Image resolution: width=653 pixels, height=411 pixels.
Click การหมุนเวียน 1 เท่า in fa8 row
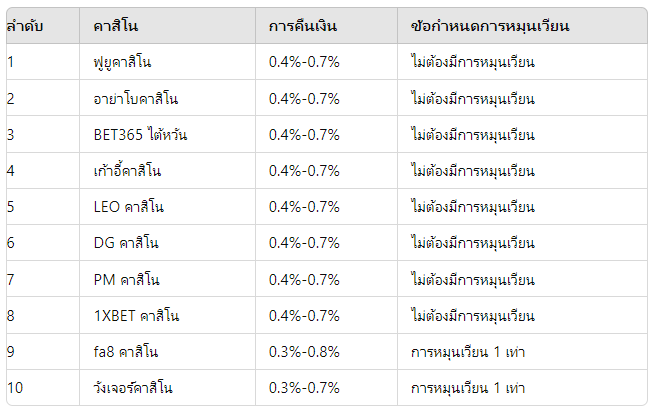tap(468, 352)
